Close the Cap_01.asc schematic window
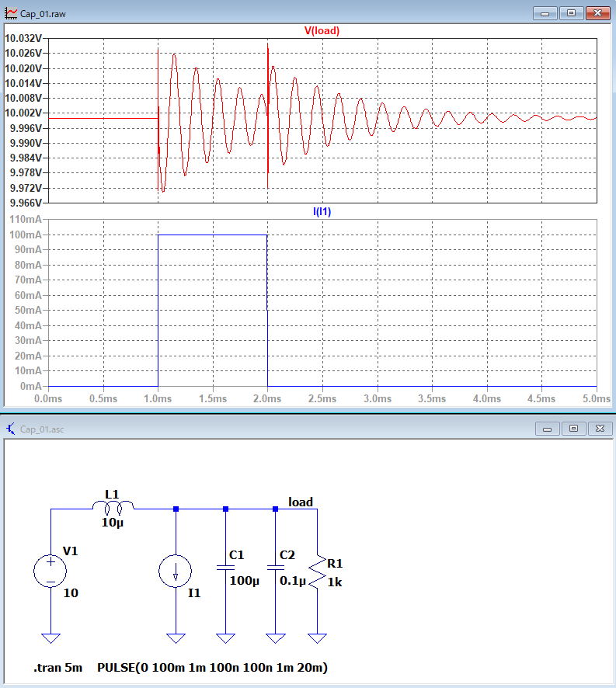 [597, 429]
